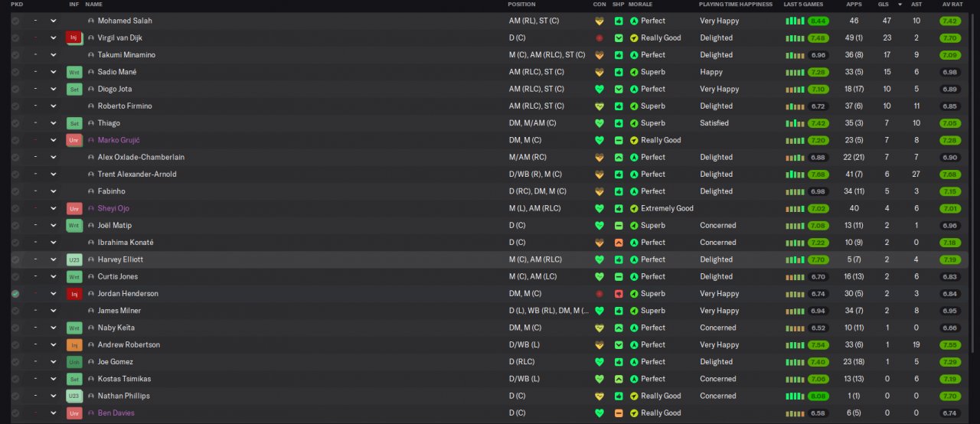The width and height of the screenshot is (980, 424).
Task: Open Virgil van Dijk's player profile
Action: coord(120,38)
